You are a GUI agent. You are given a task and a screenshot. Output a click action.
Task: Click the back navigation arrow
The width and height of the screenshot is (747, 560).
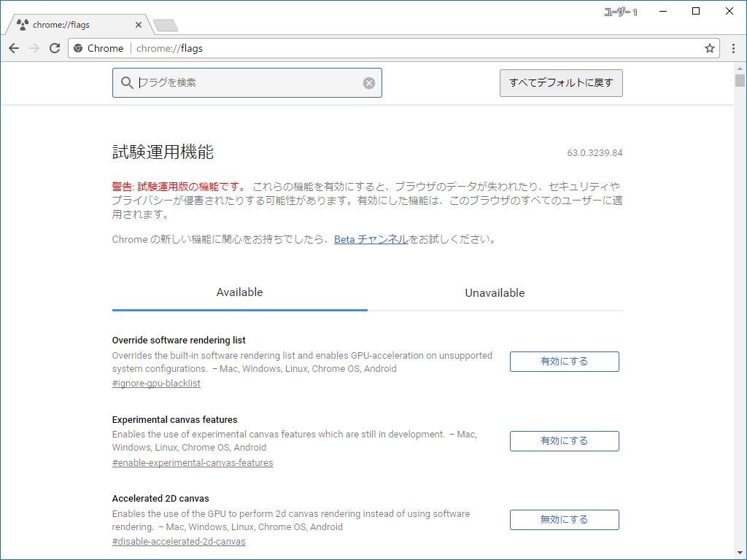coord(14,48)
